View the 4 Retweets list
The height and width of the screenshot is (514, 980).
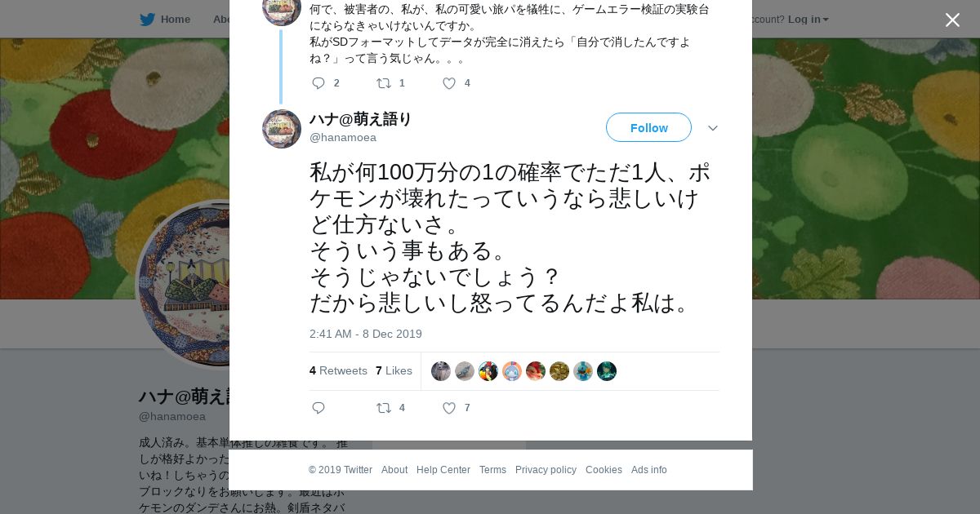338,370
